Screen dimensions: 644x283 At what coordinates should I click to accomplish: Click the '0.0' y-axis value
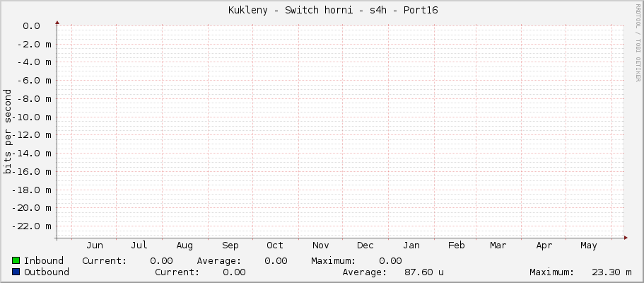(x=31, y=26)
